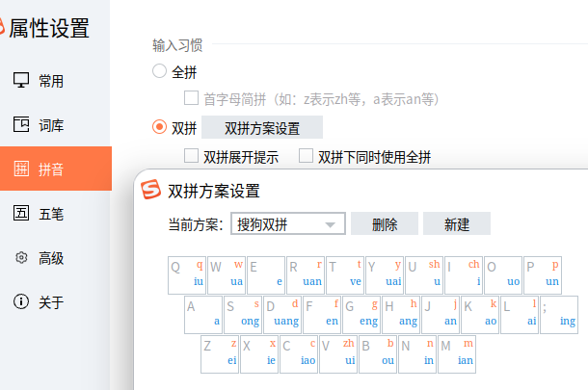Click the W key mapped to ua
The image size is (588, 390).
coord(227,275)
